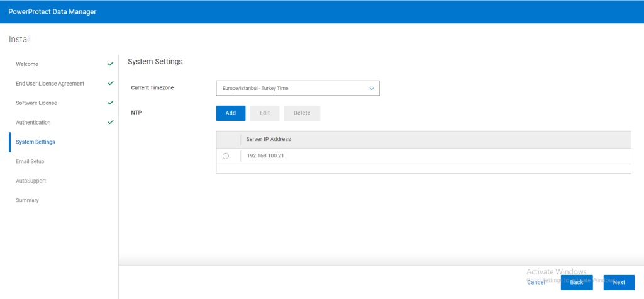Viewport: 644px width, 299px height.
Task: Go to the Welcome step
Action: pos(27,64)
